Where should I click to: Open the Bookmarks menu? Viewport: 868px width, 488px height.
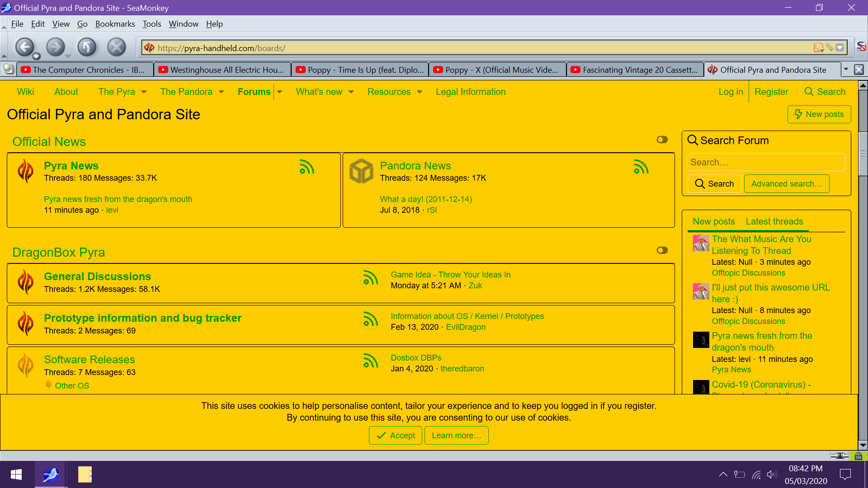coord(115,24)
